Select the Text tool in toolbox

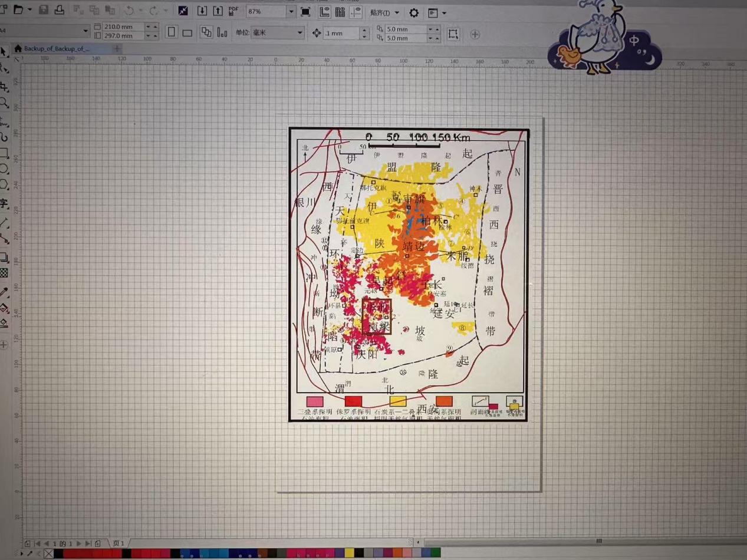[4, 204]
